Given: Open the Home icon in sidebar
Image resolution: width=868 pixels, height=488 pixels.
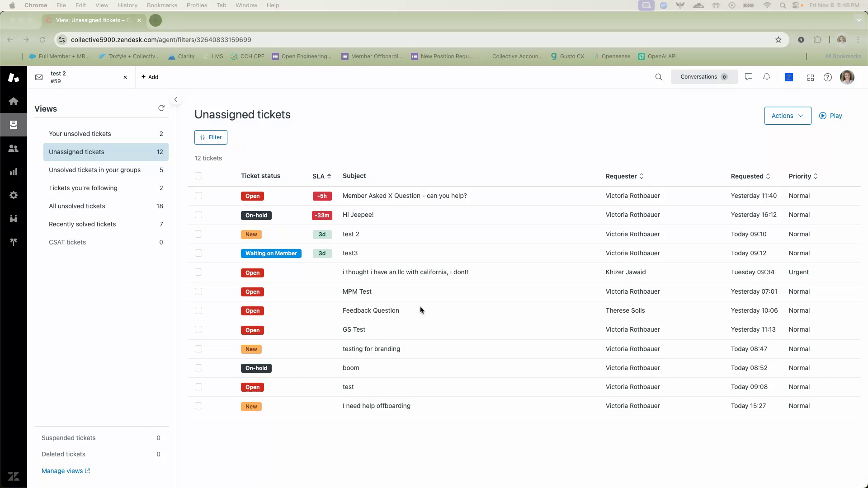Looking at the screenshot, I should pos(14,101).
